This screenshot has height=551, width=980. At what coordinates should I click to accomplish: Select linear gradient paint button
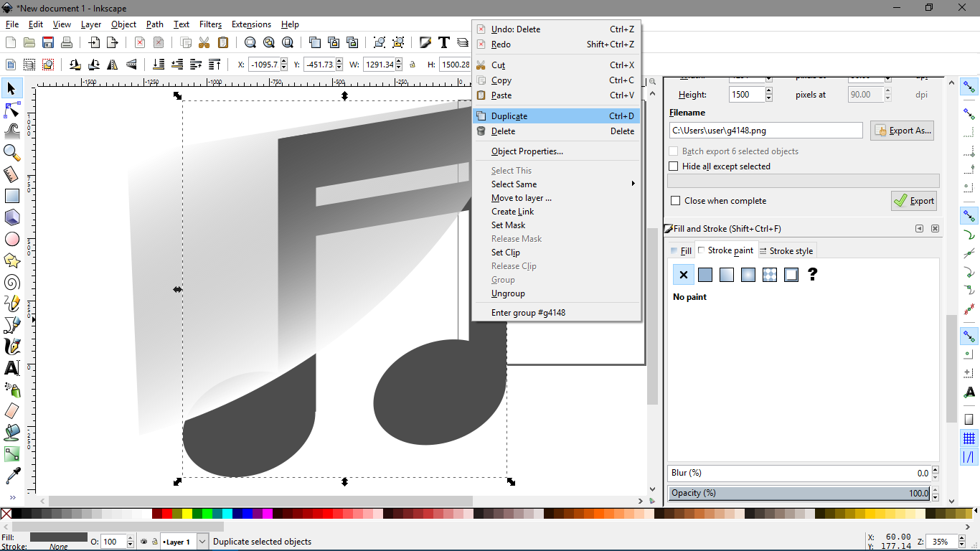click(x=727, y=275)
